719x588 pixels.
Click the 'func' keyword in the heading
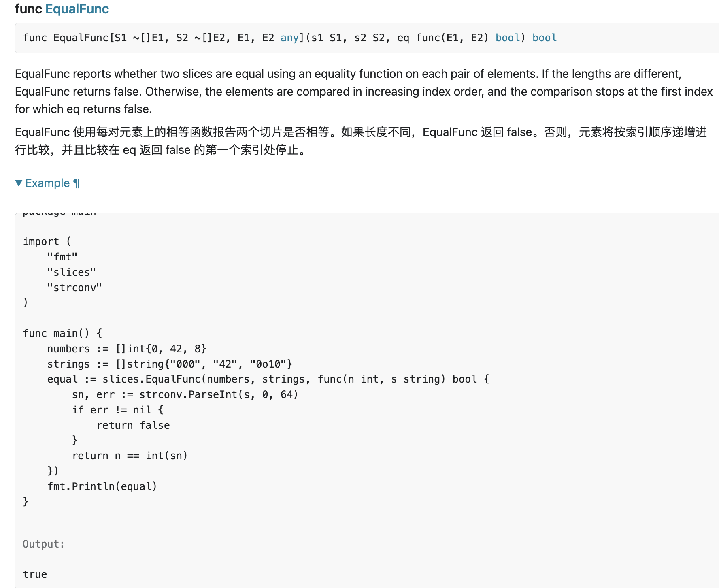(x=28, y=9)
